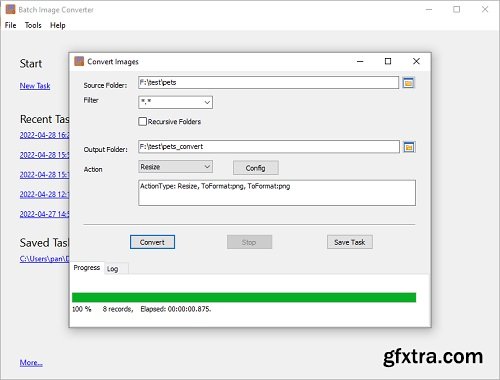Click the '8 records,' status text
The image size is (500, 380).
tap(118, 309)
